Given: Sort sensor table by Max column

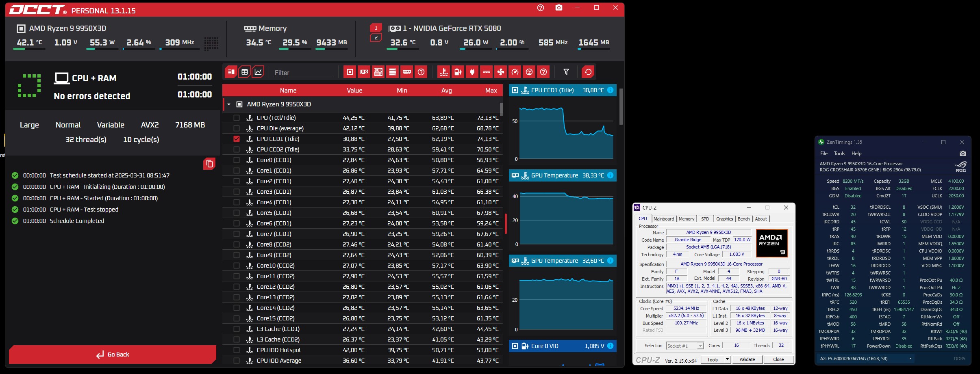Looking at the screenshot, I should click(491, 91).
